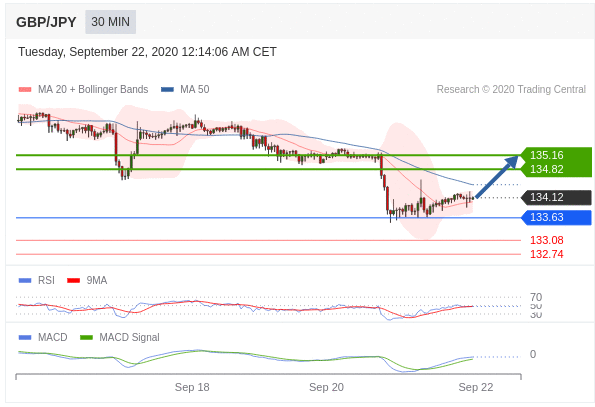
Task: Click the MACD Signal green legend swatch
Action: 87,337
